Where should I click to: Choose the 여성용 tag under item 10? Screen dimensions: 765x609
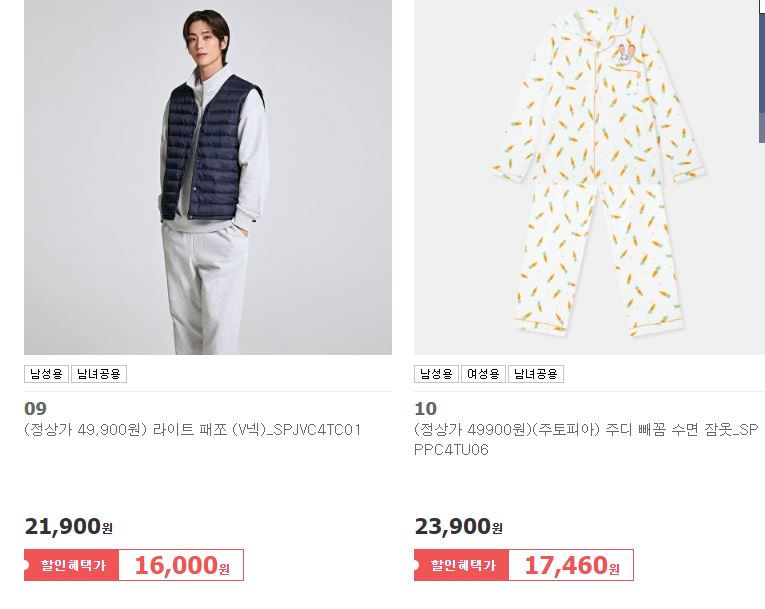click(x=483, y=374)
